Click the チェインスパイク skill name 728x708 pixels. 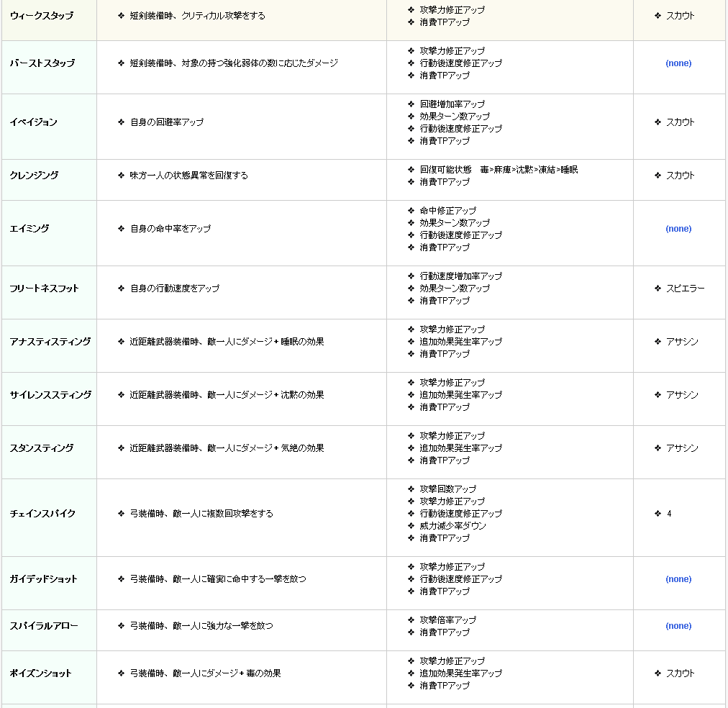[x=42, y=514]
